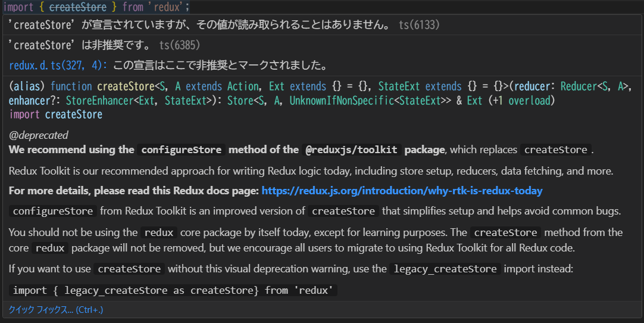
Task: Click the 'createStore' は非推奨です message
Action: click(80, 45)
